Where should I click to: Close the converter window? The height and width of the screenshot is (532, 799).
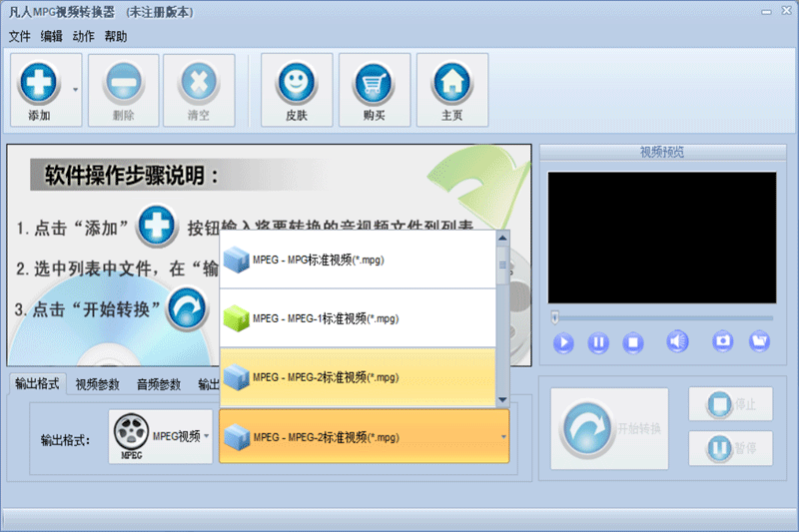(786, 11)
